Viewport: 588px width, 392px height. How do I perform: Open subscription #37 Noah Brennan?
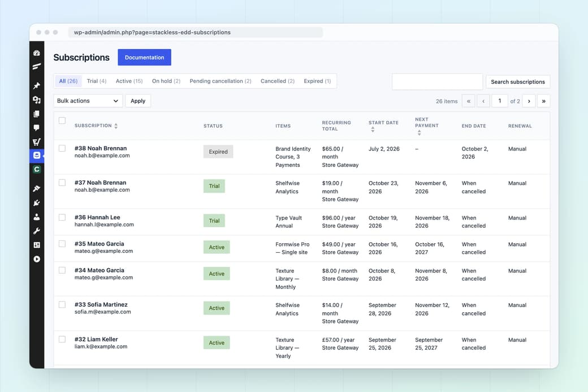pos(100,183)
